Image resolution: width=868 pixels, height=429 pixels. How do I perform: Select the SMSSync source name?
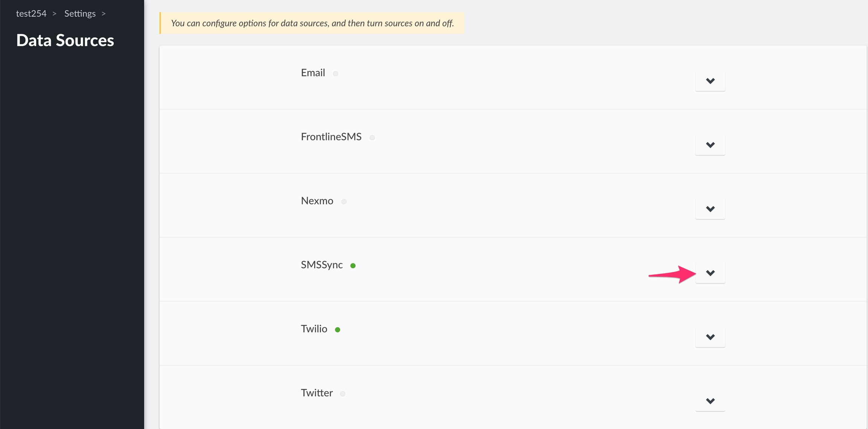pos(321,265)
